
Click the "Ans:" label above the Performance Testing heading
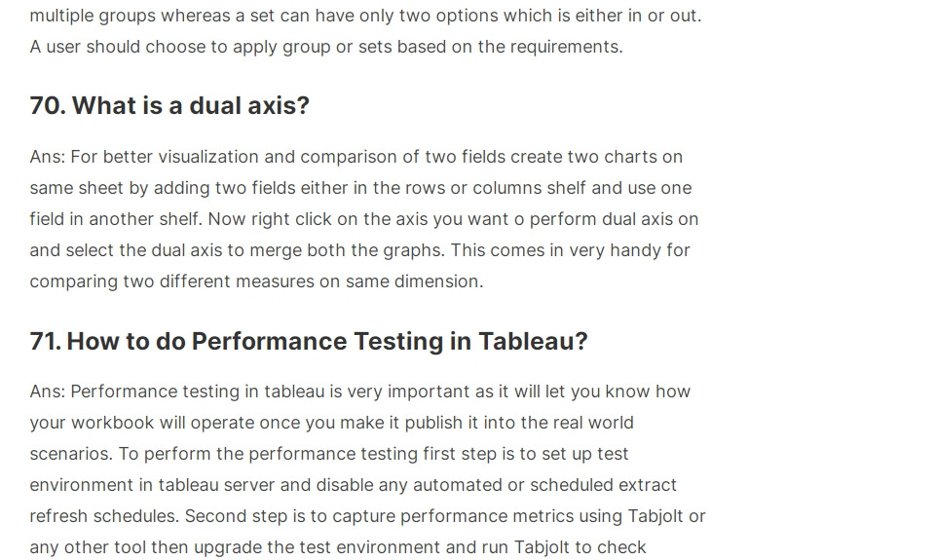[48, 157]
